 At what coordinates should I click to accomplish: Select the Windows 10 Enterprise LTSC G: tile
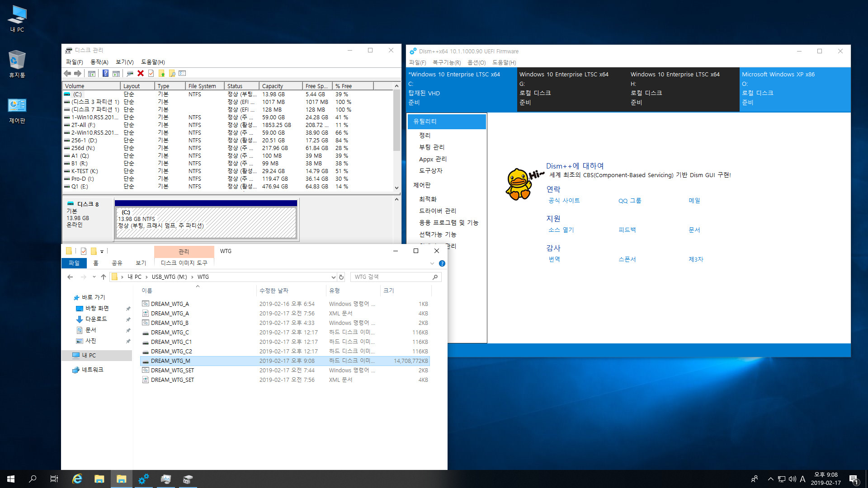pyautogui.click(x=572, y=89)
